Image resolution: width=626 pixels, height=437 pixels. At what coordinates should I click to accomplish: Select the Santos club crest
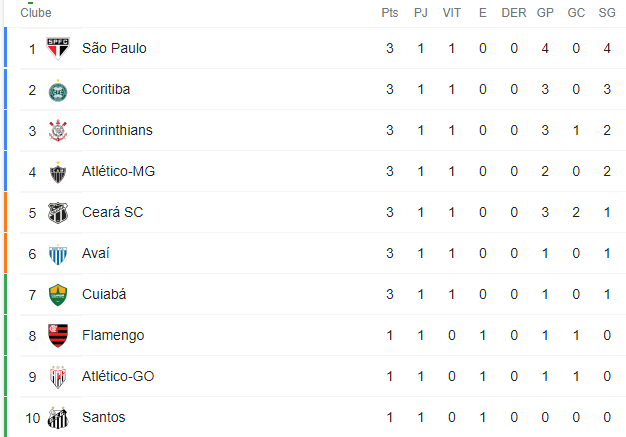58,418
